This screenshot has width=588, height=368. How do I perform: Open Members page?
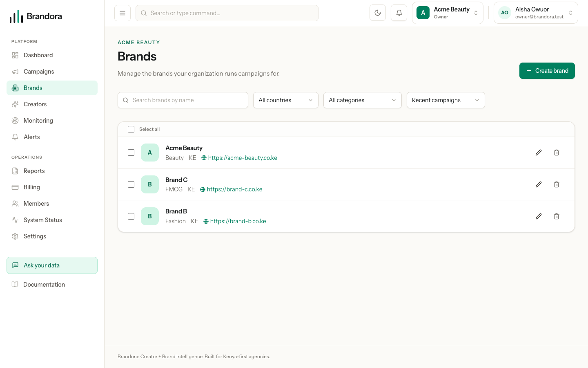pyautogui.click(x=52, y=204)
